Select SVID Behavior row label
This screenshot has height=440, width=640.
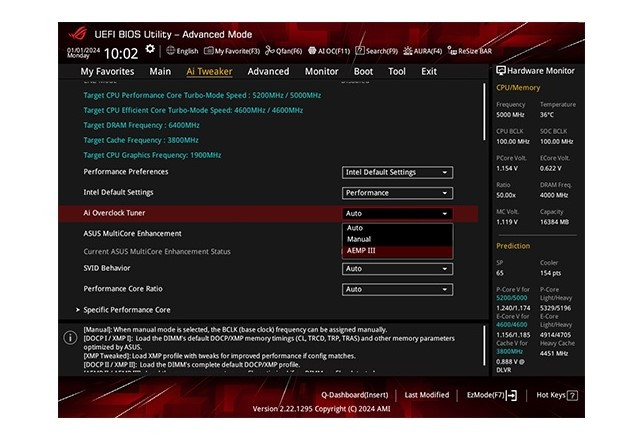[x=107, y=268]
